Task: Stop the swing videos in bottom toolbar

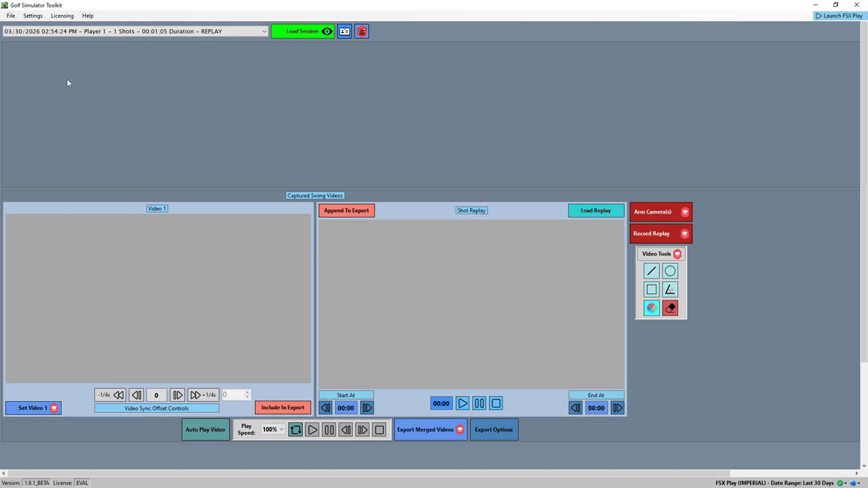Action: tap(380, 430)
